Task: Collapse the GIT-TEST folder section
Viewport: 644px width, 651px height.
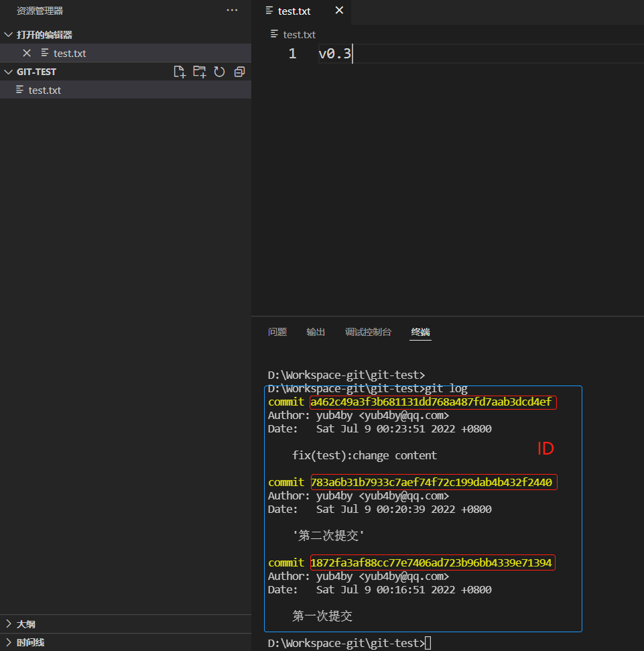Action: 8,72
